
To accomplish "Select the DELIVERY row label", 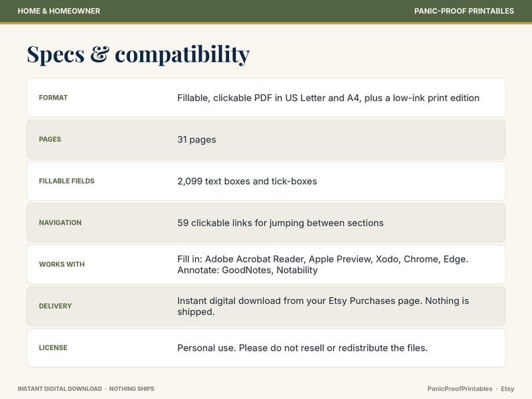I will point(56,306).
